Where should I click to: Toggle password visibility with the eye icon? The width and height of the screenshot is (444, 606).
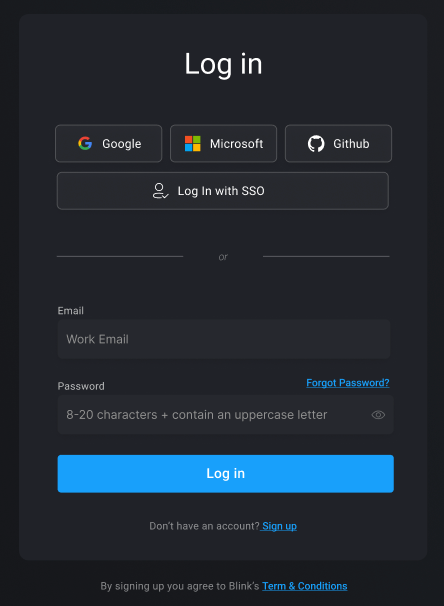coord(378,415)
